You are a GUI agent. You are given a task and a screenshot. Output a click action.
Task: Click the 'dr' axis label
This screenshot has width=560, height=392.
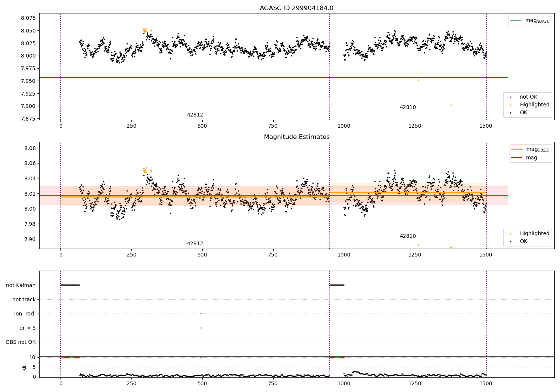(24, 367)
